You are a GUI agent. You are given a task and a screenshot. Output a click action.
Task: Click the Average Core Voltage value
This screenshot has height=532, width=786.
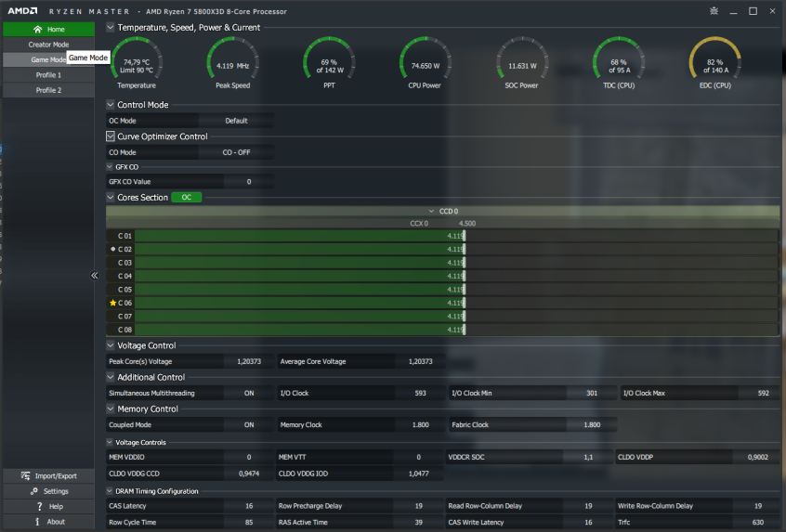(420, 362)
